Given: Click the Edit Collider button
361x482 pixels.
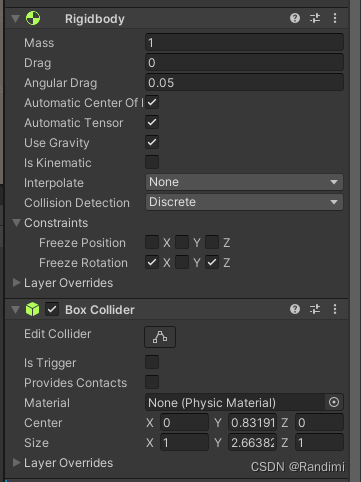Looking at the screenshot, I should pyautogui.click(x=160, y=337).
